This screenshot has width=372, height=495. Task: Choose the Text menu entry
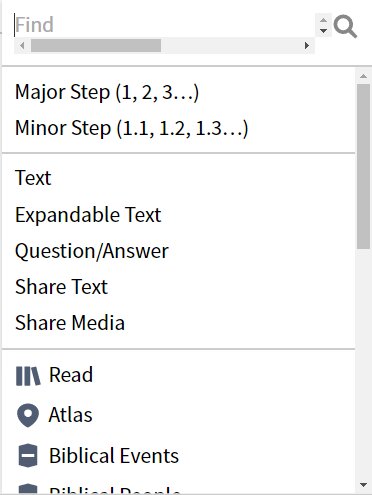click(x=33, y=178)
